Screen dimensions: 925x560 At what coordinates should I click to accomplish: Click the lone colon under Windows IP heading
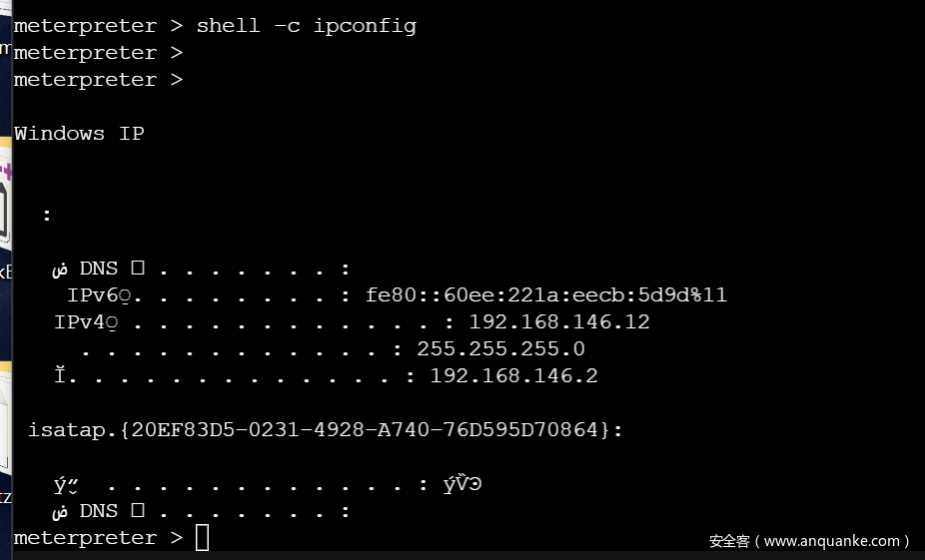(47, 216)
